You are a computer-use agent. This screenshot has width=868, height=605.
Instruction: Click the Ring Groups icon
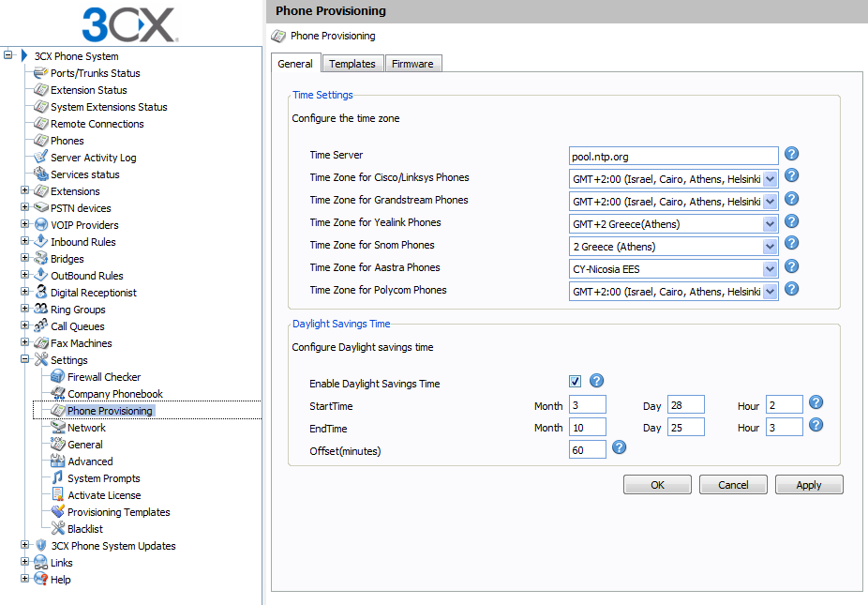41,310
